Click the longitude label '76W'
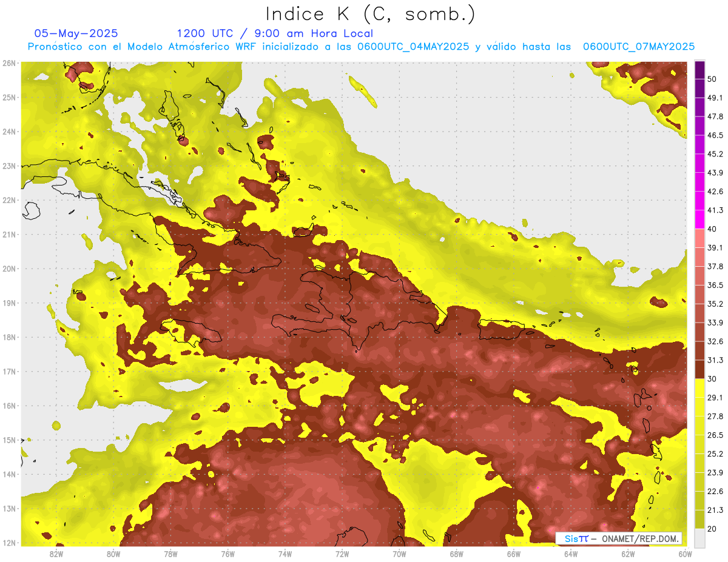The width and height of the screenshot is (728, 562). (x=227, y=554)
